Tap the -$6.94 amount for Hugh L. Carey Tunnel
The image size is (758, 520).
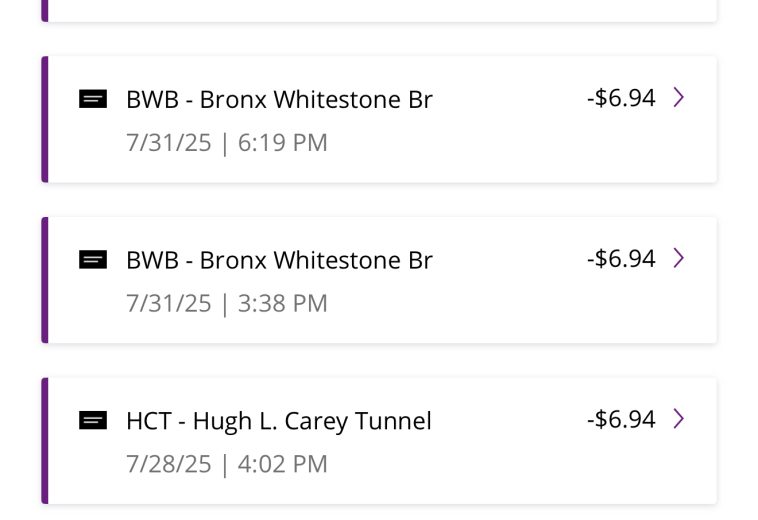(621, 420)
